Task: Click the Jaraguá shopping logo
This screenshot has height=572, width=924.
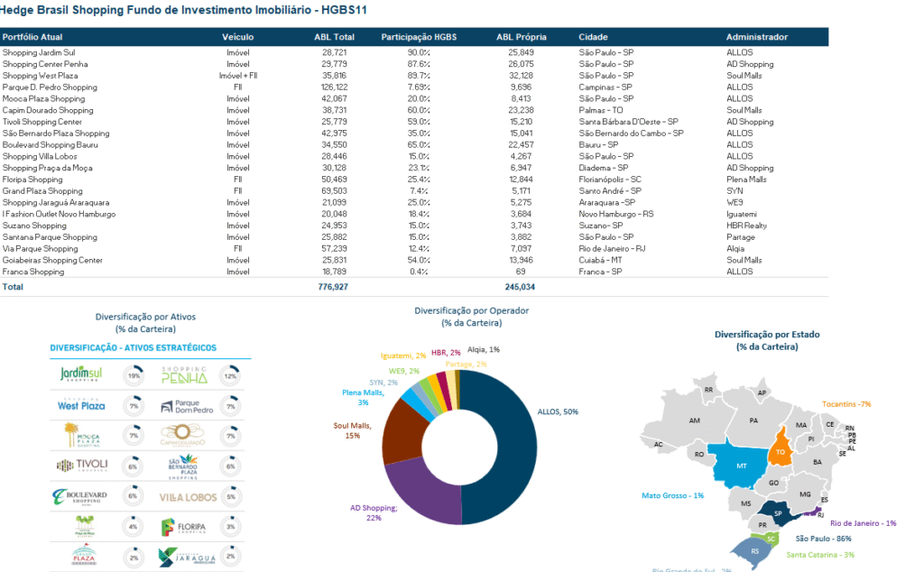Action: [186, 558]
